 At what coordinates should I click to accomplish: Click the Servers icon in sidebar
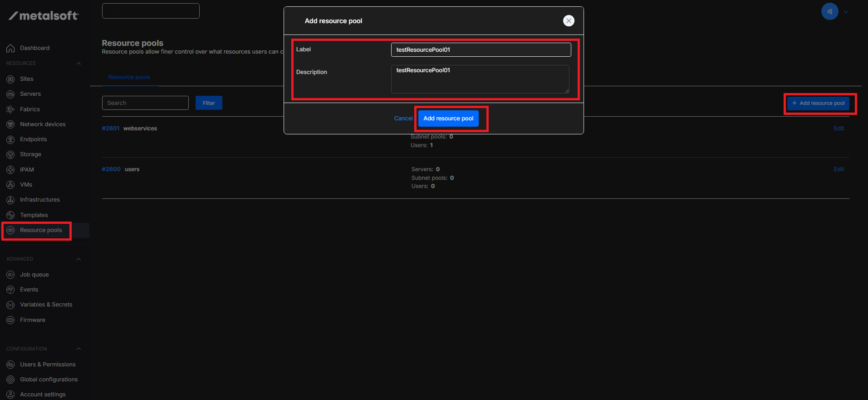10,94
